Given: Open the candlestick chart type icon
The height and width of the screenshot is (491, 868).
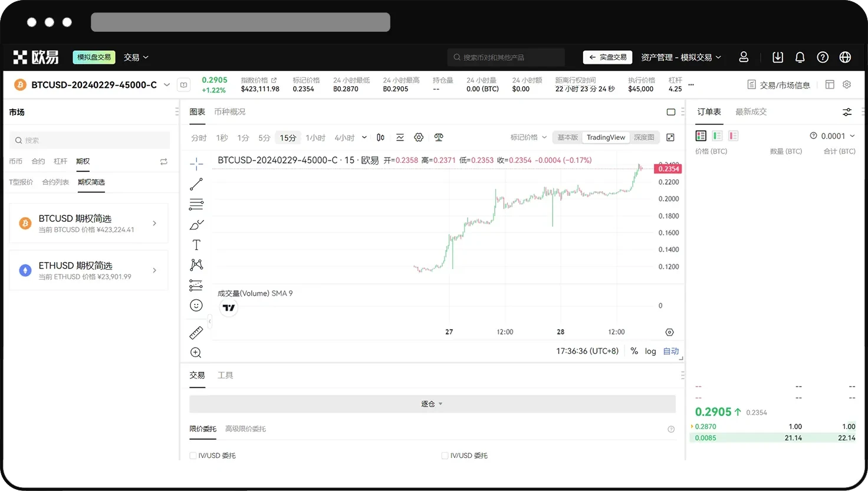Looking at the screenshot, I should pyautogui.click(x=380, y=138).
